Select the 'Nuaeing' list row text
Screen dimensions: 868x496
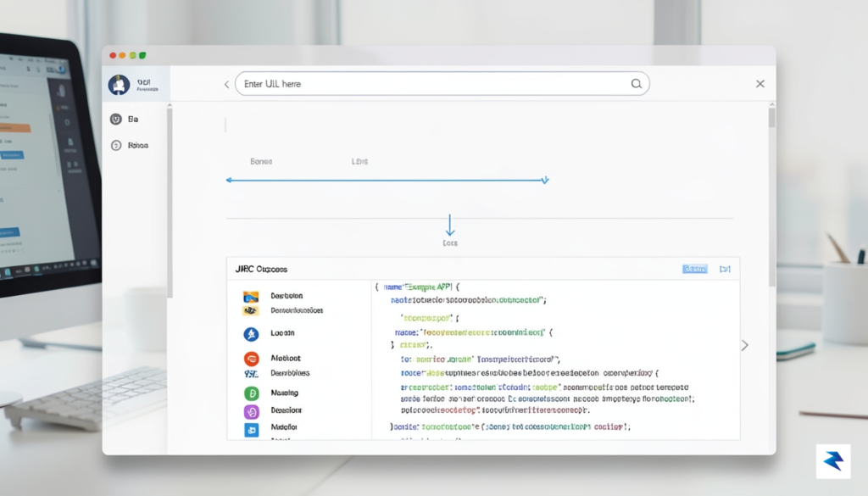pyautogui.click(x=285, y=393)
